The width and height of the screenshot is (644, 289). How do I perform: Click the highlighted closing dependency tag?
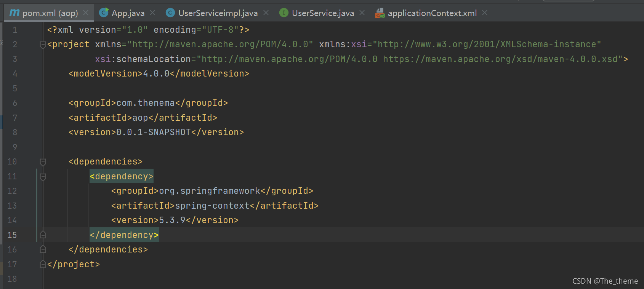pos(124,235)
